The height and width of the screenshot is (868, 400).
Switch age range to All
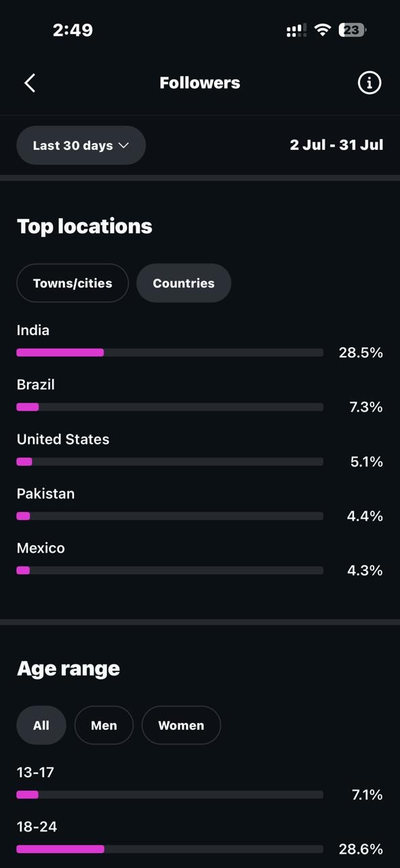coord(41,725)
